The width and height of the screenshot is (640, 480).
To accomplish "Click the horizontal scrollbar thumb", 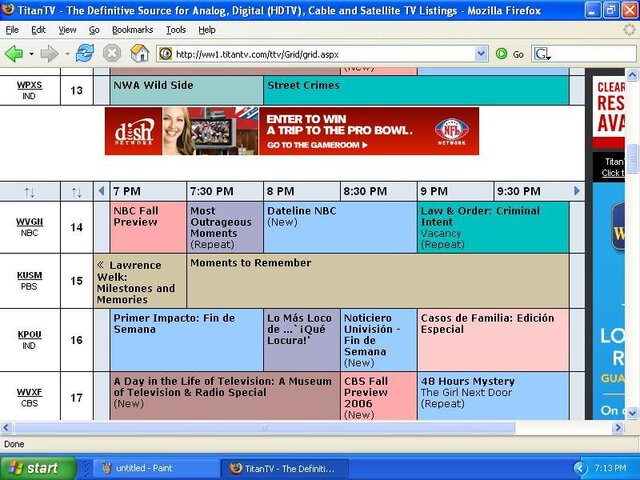I will coord(264,428).
